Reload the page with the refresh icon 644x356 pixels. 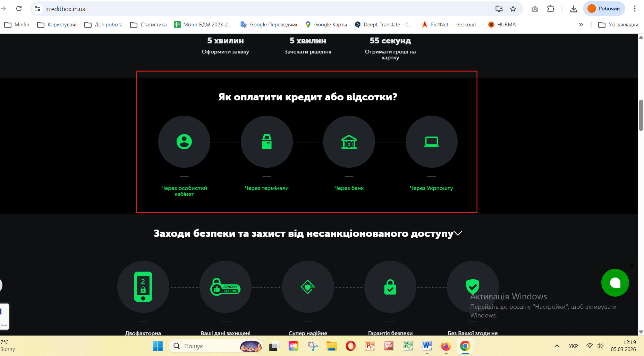[19, 9]
